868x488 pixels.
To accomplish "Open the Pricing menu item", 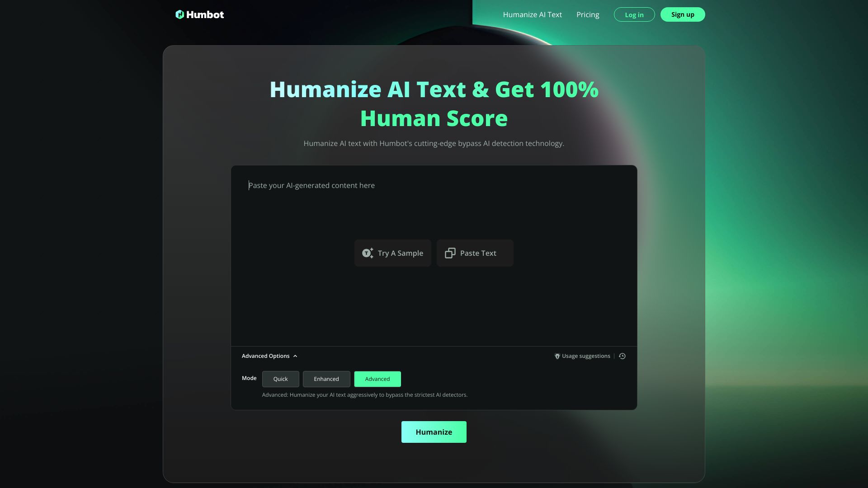I will [587, 14].
